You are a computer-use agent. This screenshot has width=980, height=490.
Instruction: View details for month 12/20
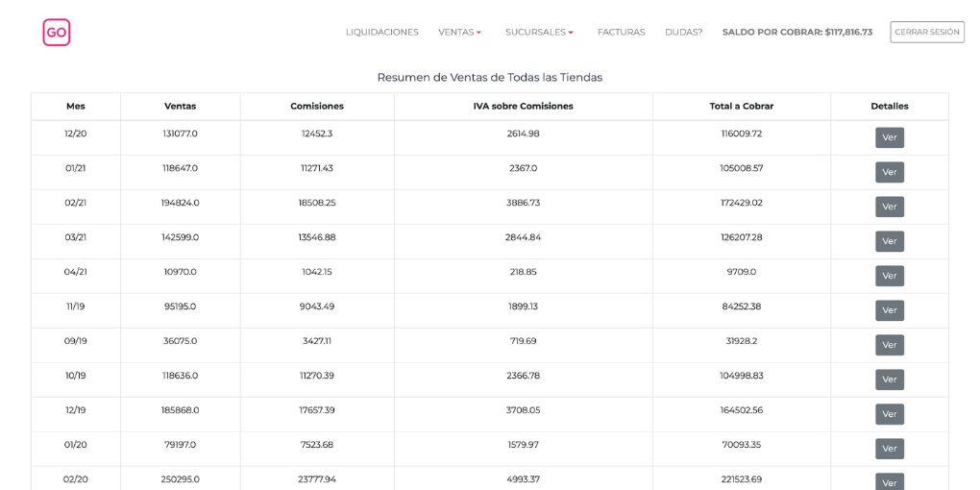(889, 137)
